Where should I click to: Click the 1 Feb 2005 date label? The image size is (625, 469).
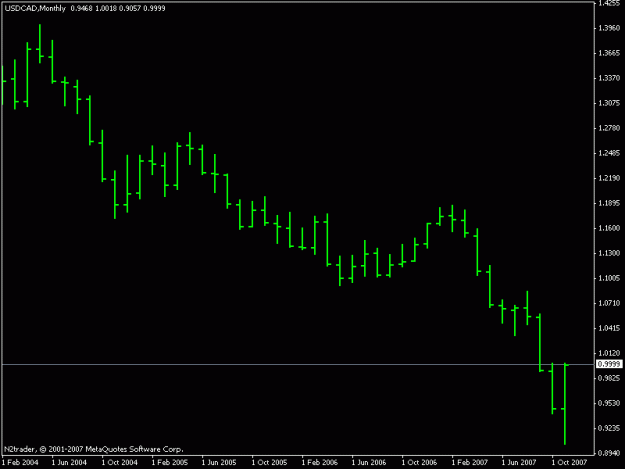click(x=170, y=463)
